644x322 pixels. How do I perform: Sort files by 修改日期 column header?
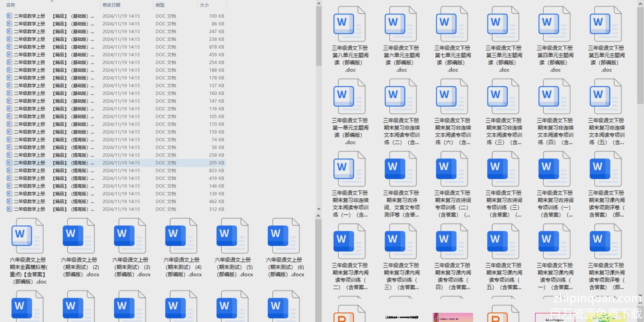coord(111,5)
